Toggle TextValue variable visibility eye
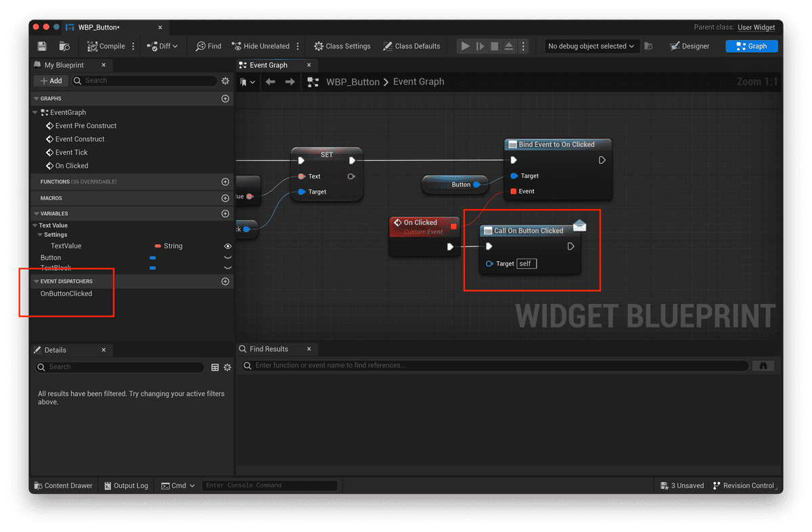 pyautogui.click(x=227, y=246)
